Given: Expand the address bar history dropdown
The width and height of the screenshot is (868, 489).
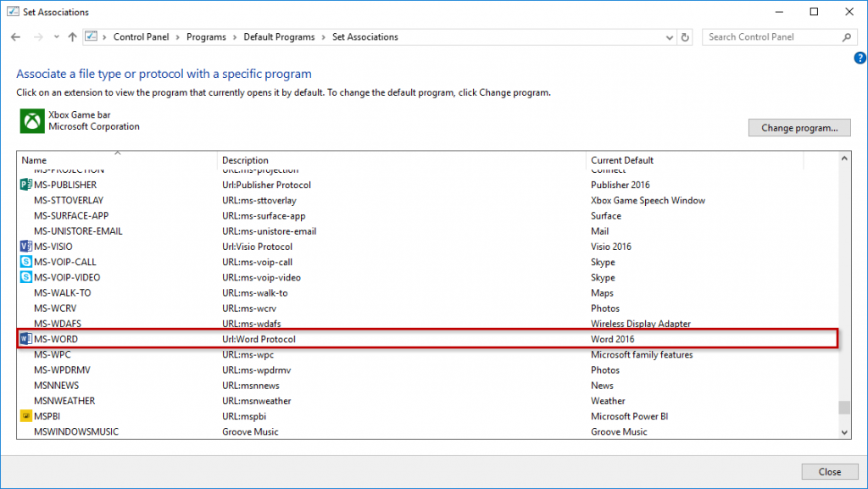Looking at the screenshot, I should pyautogui.click(x=668, y=37).
